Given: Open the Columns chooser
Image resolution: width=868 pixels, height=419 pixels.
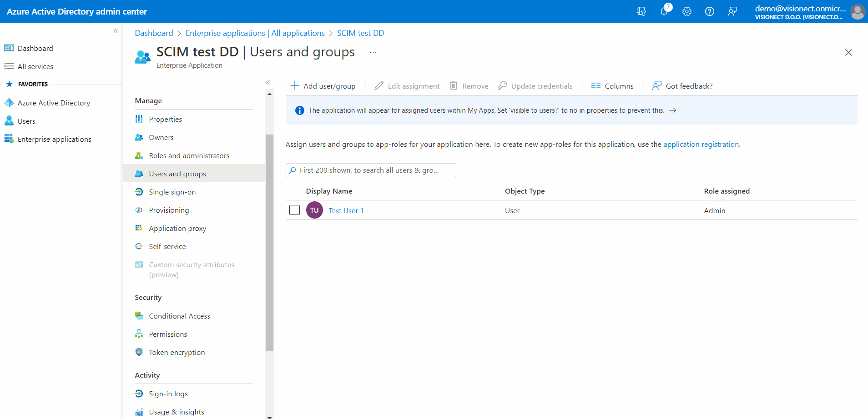Looking at the screenshot, I should 612,86.
